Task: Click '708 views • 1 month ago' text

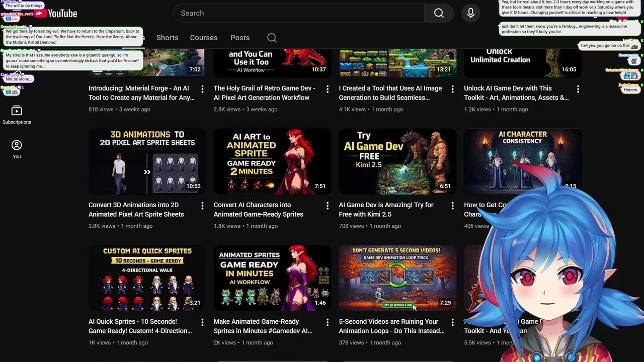Action: coord(370,226)
